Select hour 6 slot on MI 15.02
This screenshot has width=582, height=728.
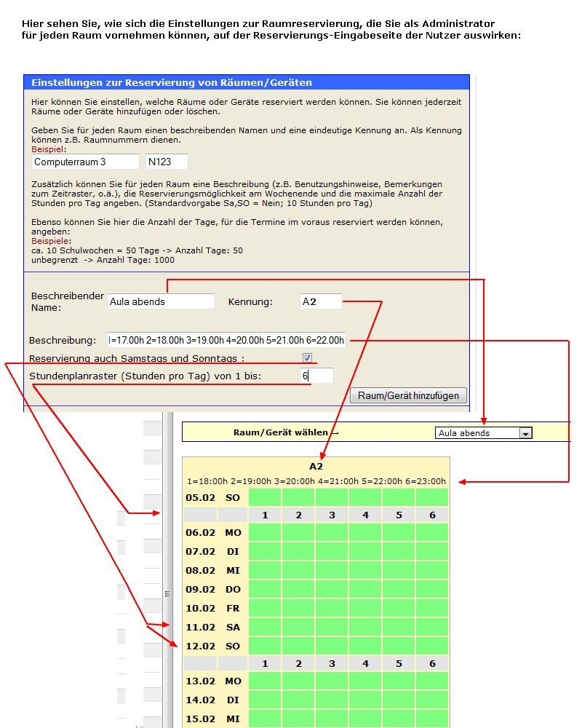click(432, 719)
